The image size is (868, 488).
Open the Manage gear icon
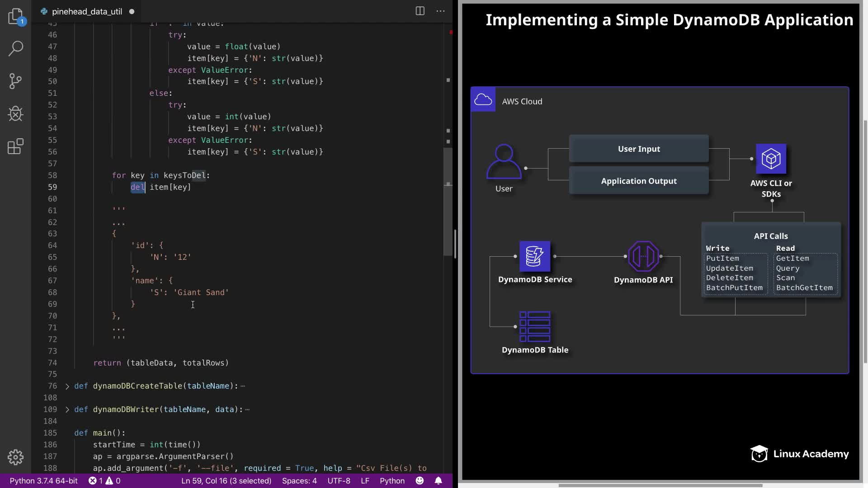(x=16, y=457)
